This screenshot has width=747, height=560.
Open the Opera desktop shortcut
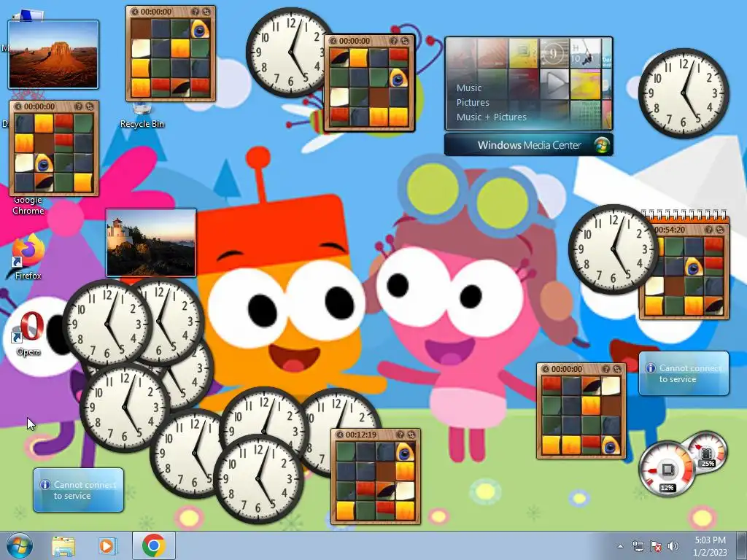coord(28,333)
